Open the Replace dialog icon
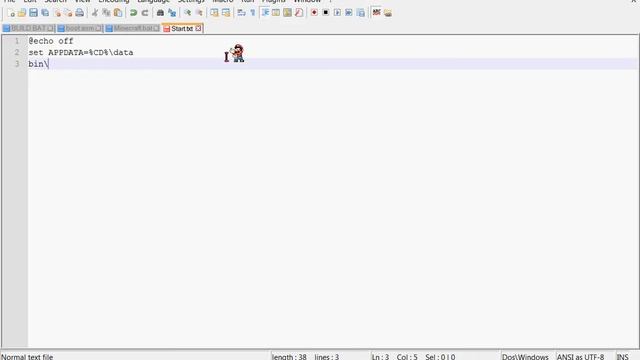This screenshot has height=360, width=640. pyautogui.click(x=172, y=13)
